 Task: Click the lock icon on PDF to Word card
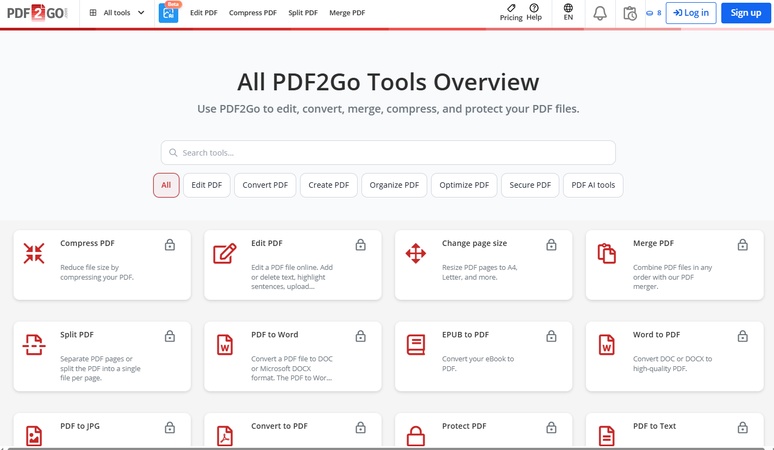pos(361,337)
